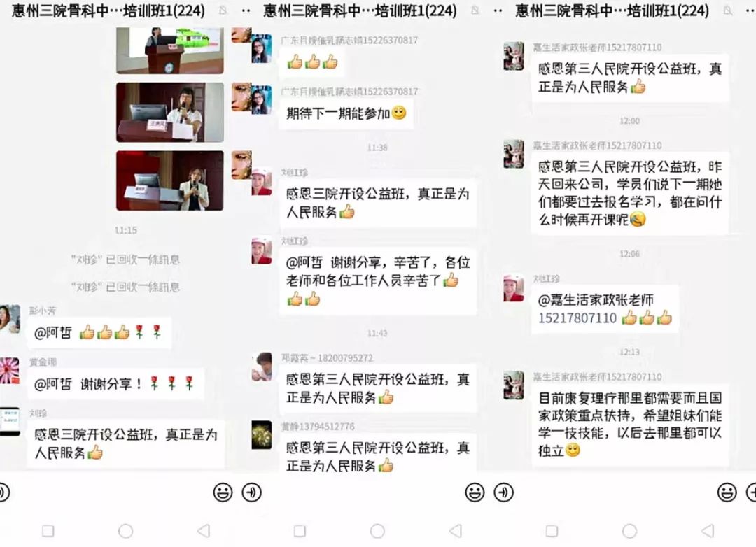This screenshot has width=756, height=547.
Task: Tap the firework avatar of 黄静
Action: coord(262,435)
